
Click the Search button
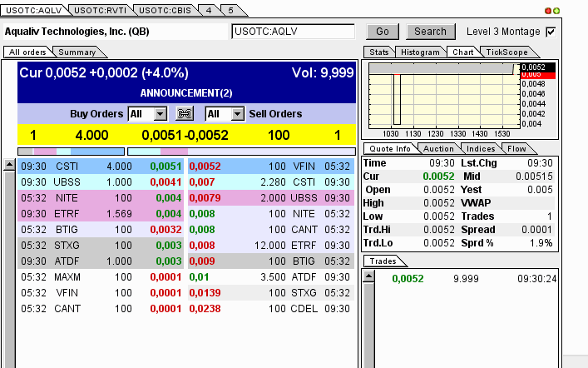point(431,32)
